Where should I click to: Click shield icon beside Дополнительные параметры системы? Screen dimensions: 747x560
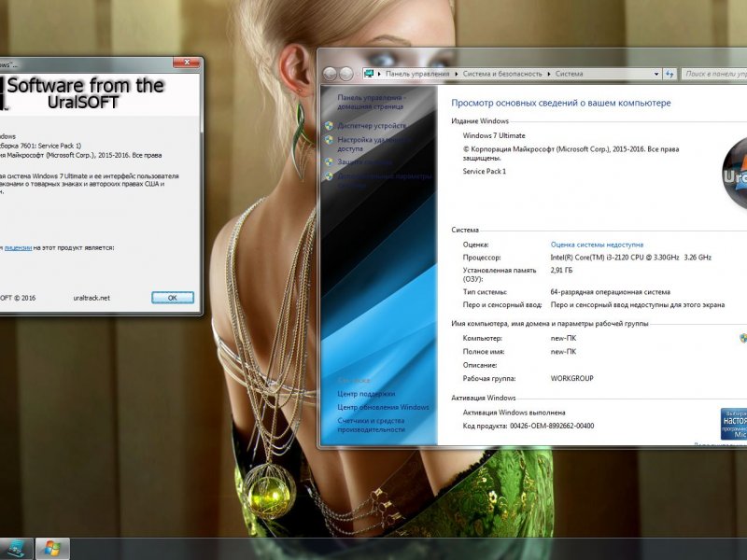pos(329,176)
